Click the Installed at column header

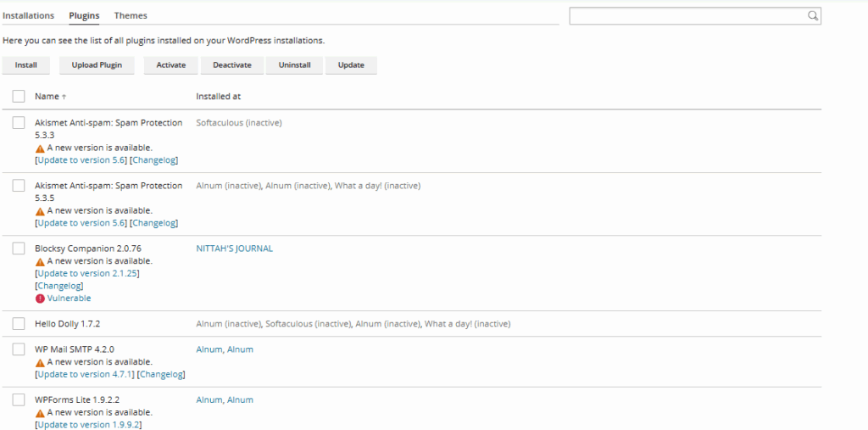pos(218,97)
